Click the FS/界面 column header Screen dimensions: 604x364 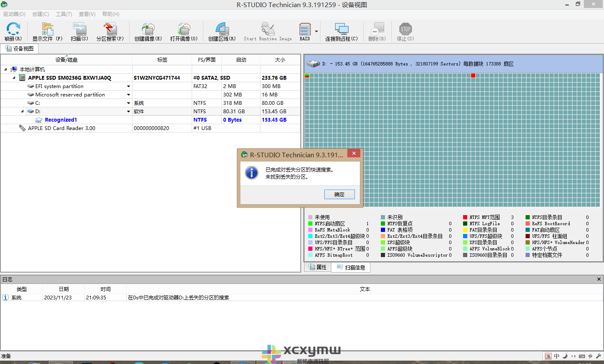tap(207, 60)
